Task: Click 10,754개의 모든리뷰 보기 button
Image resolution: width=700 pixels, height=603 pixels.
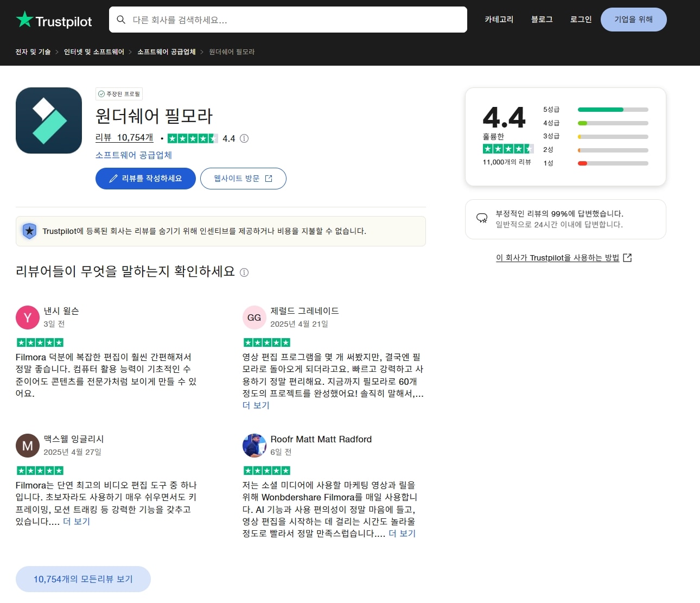Action: point(83,579)
